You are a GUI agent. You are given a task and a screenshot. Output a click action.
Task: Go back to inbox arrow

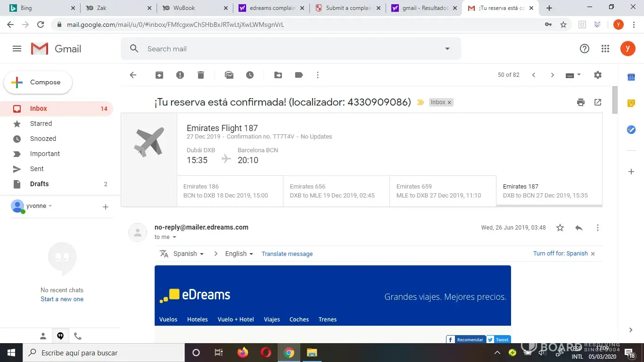point(133,75)
